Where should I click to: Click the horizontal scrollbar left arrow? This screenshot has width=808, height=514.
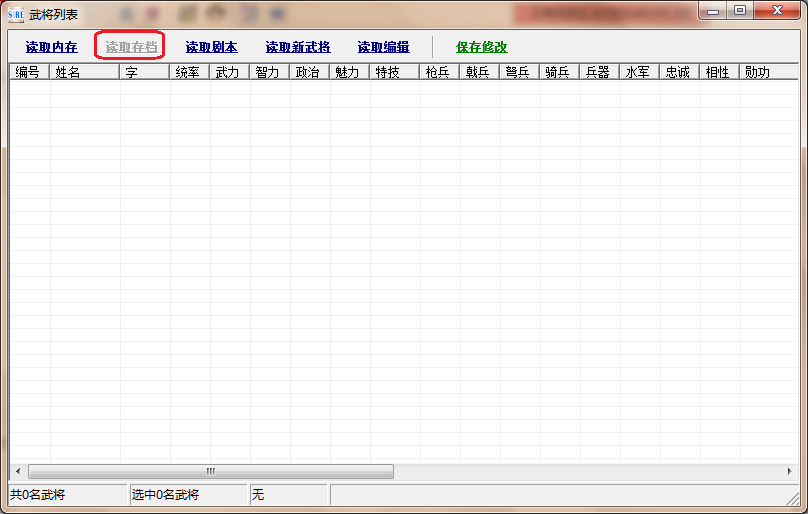coord(18,471)
